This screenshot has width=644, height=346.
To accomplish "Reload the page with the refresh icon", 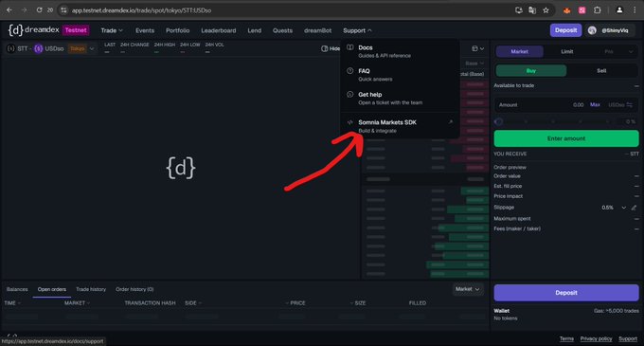I will pos(39,9).
